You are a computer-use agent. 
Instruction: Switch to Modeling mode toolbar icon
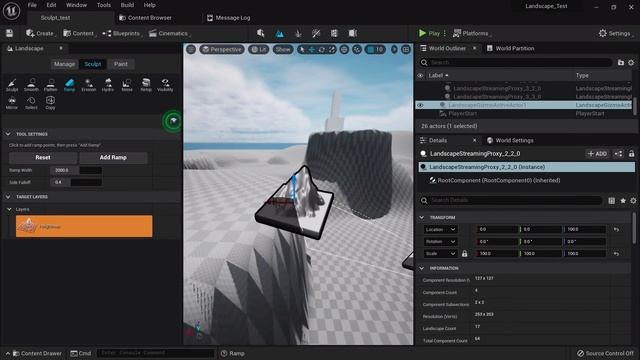[x=334, y=33]
